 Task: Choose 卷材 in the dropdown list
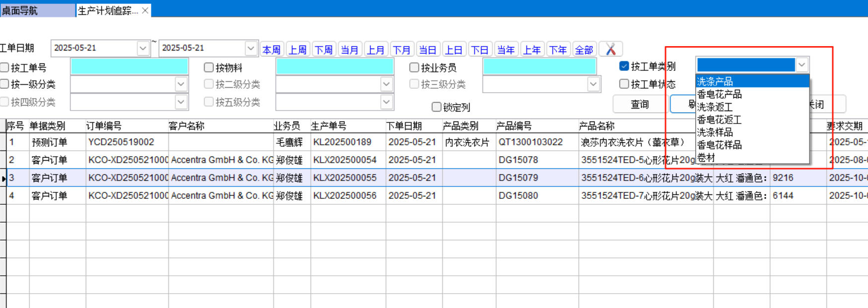(x=706, y=158)
